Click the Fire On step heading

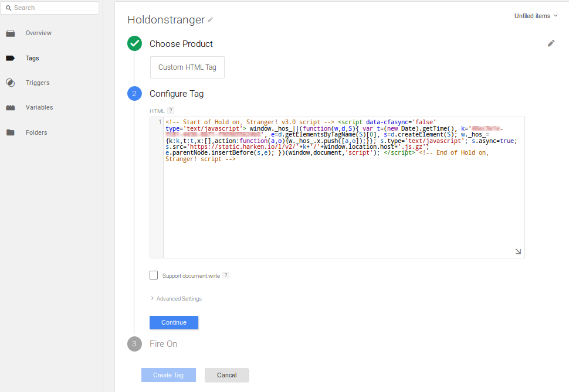pos(163,344)
